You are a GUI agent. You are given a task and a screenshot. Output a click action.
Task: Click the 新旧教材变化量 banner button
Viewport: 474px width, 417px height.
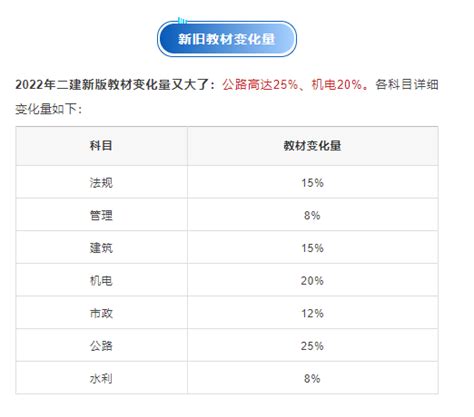(227, 39)
